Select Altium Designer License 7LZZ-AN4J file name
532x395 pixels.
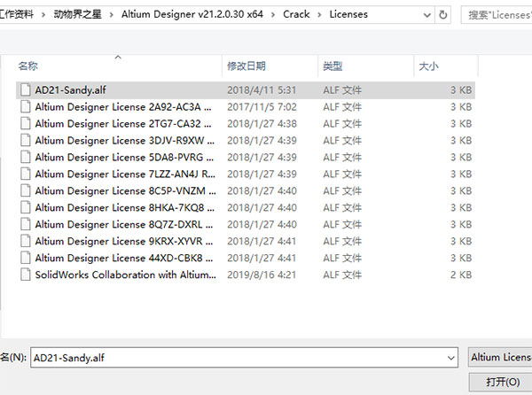[124, 174]
